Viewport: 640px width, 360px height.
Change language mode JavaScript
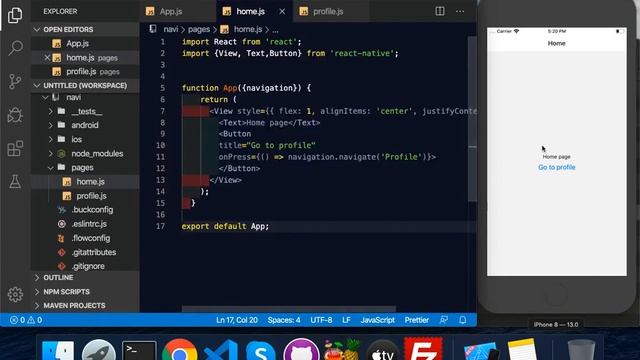tap(378, 320)
